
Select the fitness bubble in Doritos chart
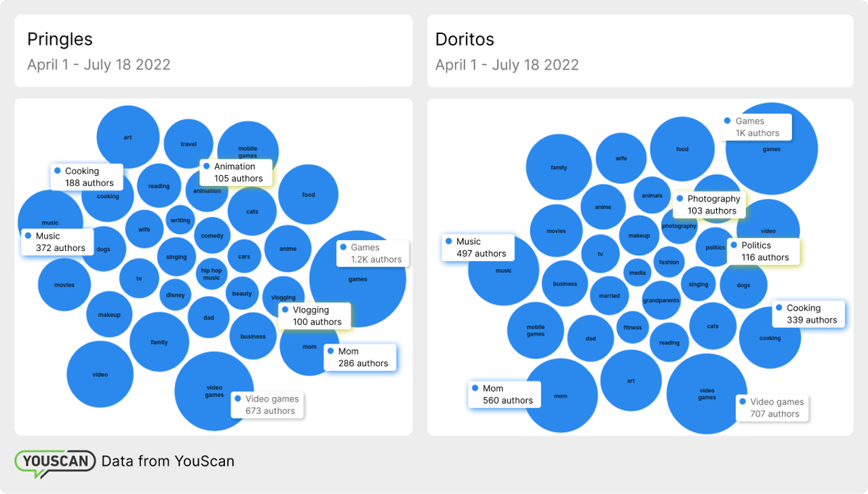[633, 327]
